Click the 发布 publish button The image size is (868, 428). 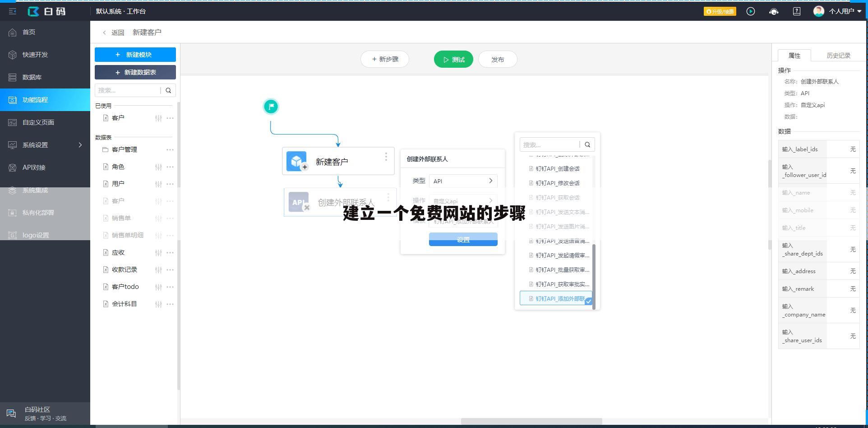498,59
